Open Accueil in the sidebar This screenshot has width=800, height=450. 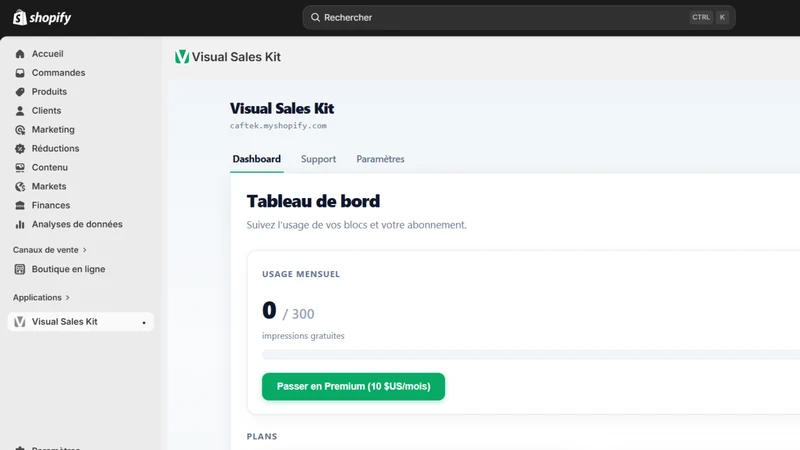pyautogui.click(x=47, y=54)
